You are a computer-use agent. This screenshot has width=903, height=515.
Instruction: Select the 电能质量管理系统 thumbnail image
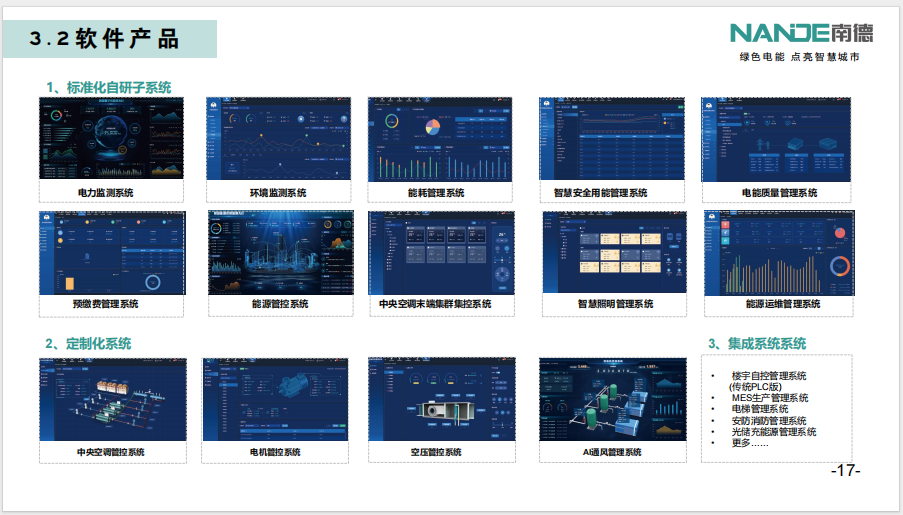tap(776, 139)
